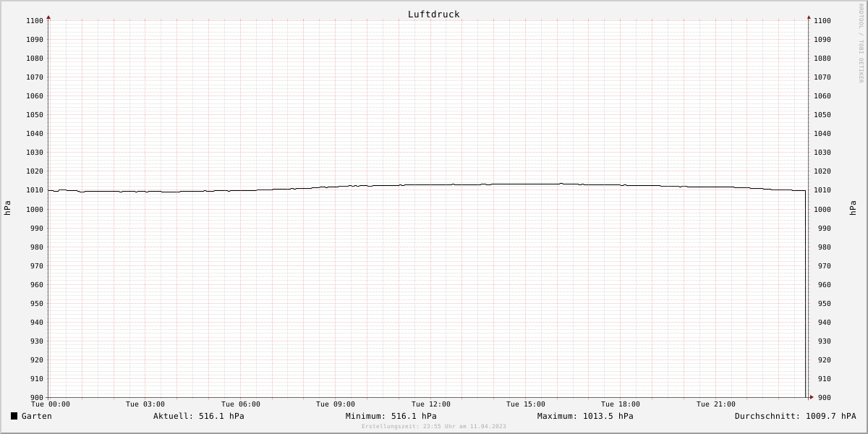Click the left-axis "hPa" unit label

[x=7, y=208]
